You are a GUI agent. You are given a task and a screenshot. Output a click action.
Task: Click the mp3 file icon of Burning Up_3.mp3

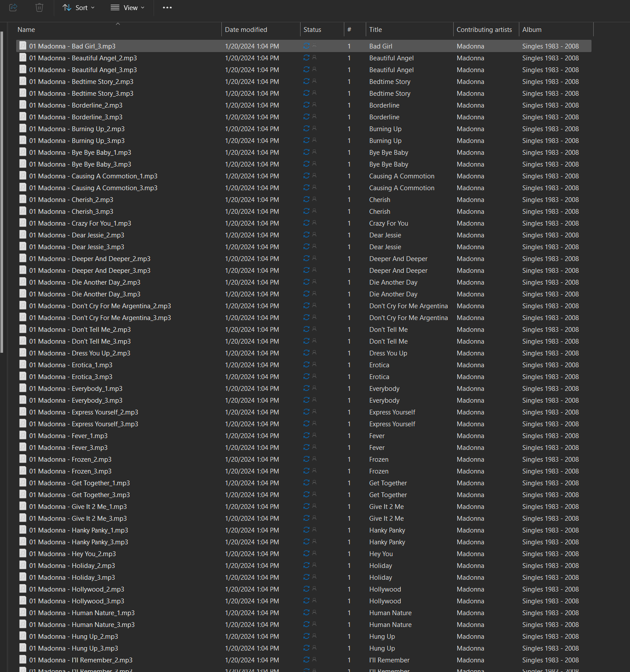point(23,140)
